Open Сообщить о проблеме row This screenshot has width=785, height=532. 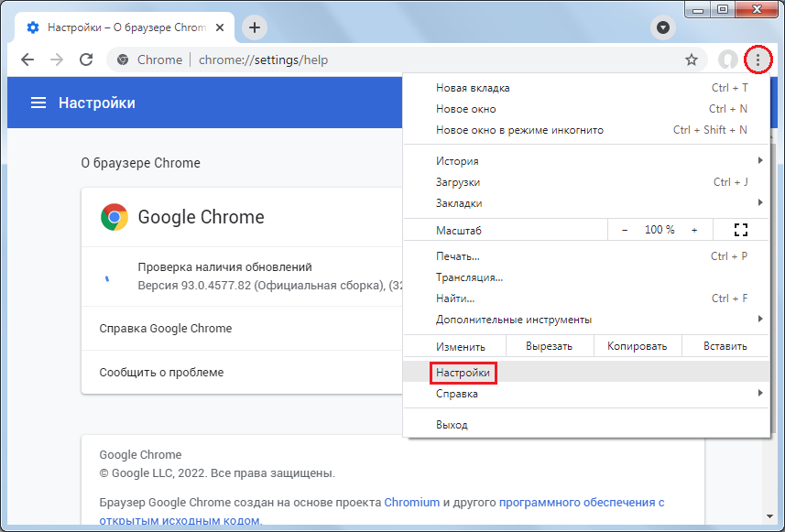pos(242,372)
